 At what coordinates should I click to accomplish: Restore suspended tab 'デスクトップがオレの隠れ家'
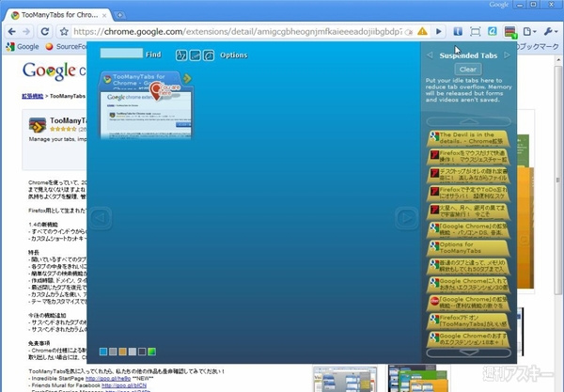(x=469, y=175)
